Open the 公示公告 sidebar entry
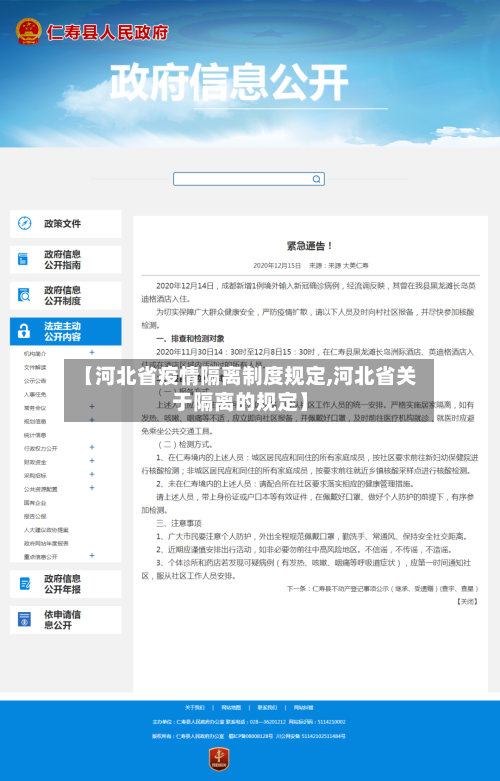The image size is (500, 781). (x=35, y=381)
